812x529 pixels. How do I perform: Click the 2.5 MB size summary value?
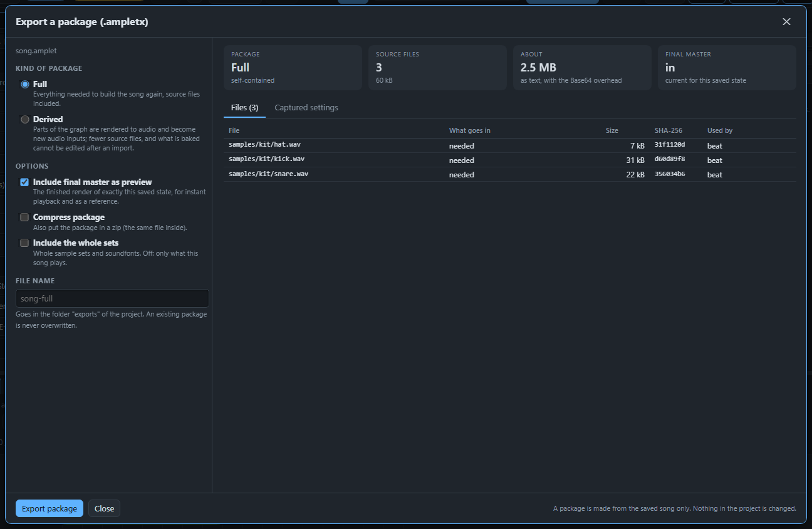coord(538,68)
